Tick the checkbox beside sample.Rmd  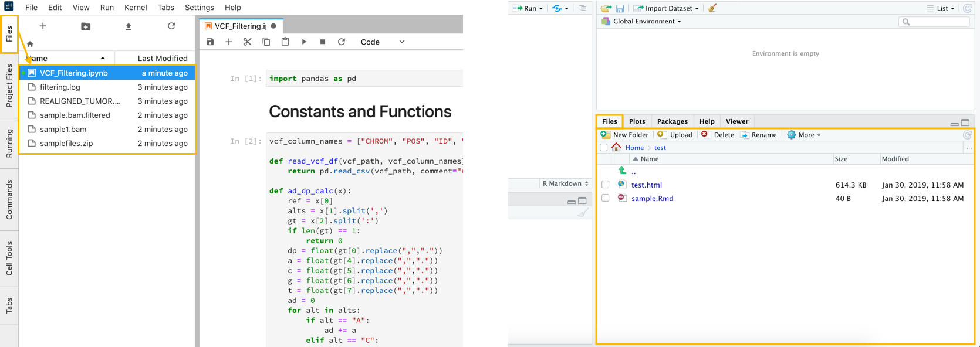tap(606, 198)
